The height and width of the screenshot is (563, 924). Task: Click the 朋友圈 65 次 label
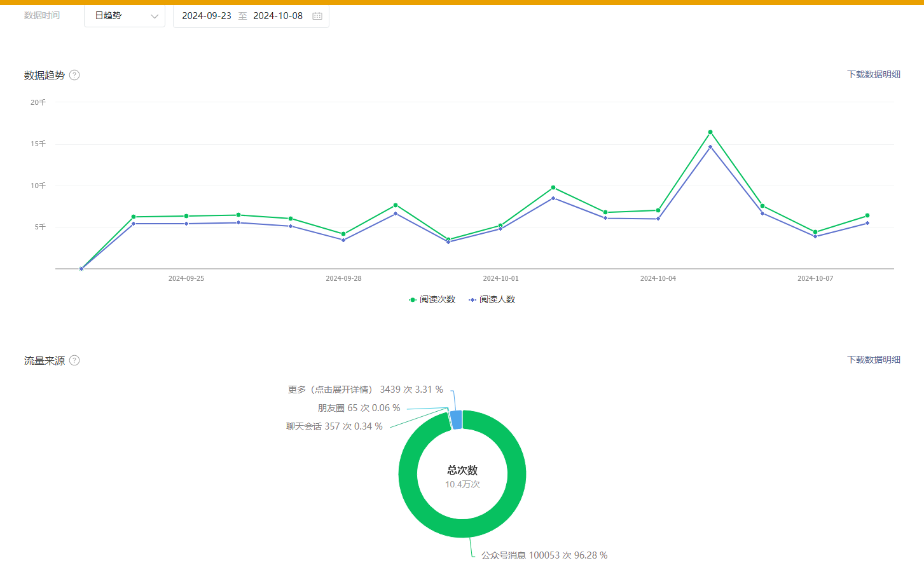click(x=359, y=408)
